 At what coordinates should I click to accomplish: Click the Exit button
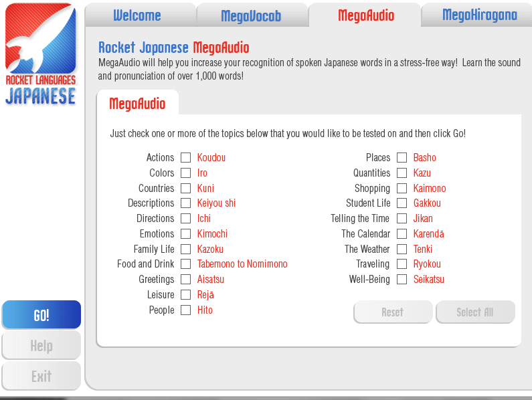tap(41, 377)
